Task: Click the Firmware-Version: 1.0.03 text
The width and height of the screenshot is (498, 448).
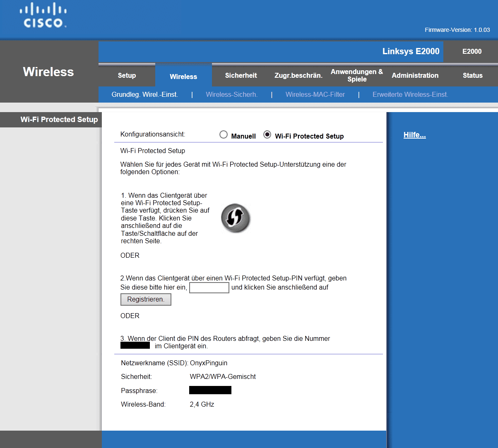Action: [x=457, y=30]
